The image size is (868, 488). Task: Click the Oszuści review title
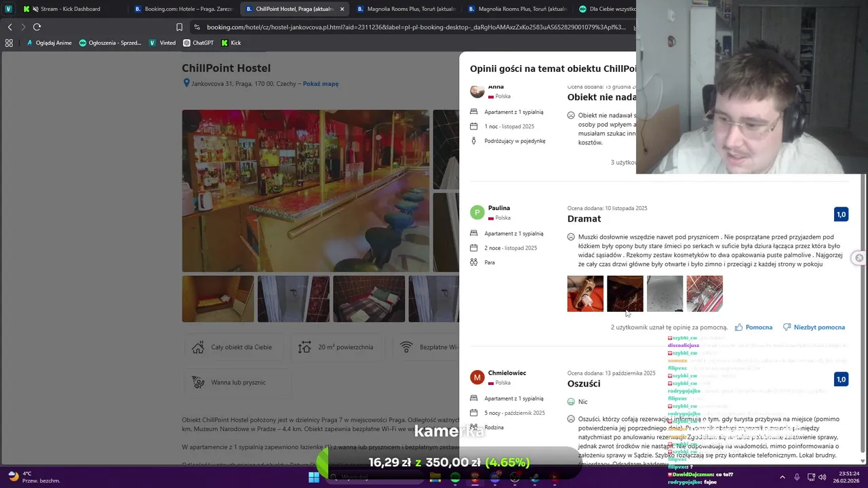(x=583, y=384)
